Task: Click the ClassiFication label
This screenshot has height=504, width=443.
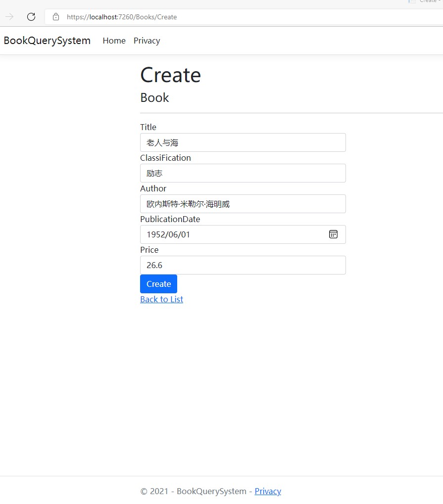Action: pyautogui.click(x=166, y=158)
